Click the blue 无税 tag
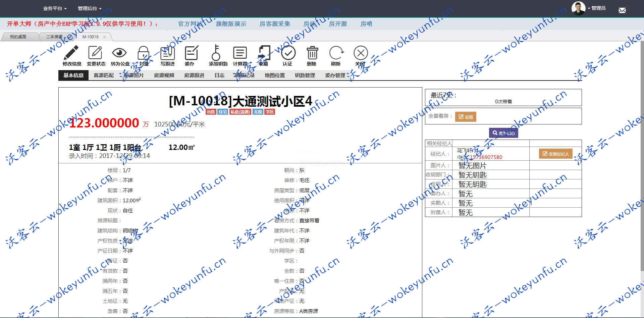 point(258,112)
